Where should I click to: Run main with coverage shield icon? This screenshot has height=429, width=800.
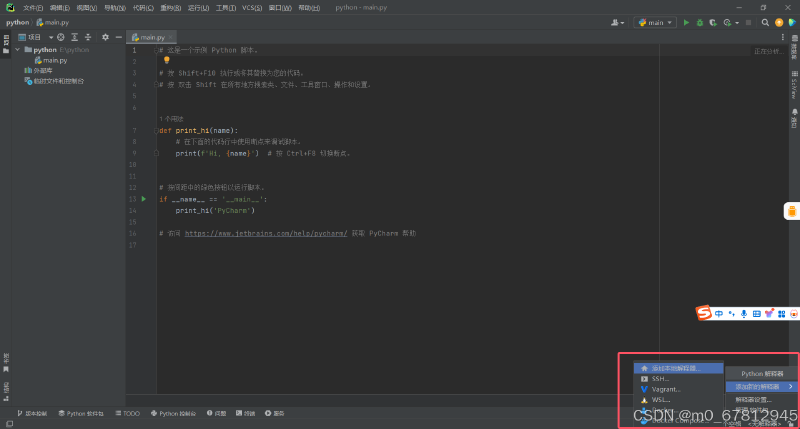[x=713, y=22]
